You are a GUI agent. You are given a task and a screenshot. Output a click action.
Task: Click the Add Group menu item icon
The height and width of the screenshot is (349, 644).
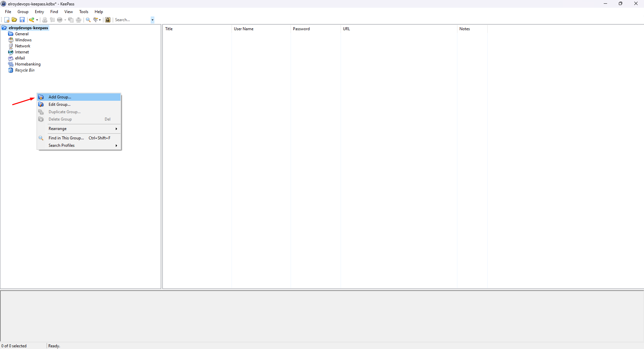(x=41, y=97)
